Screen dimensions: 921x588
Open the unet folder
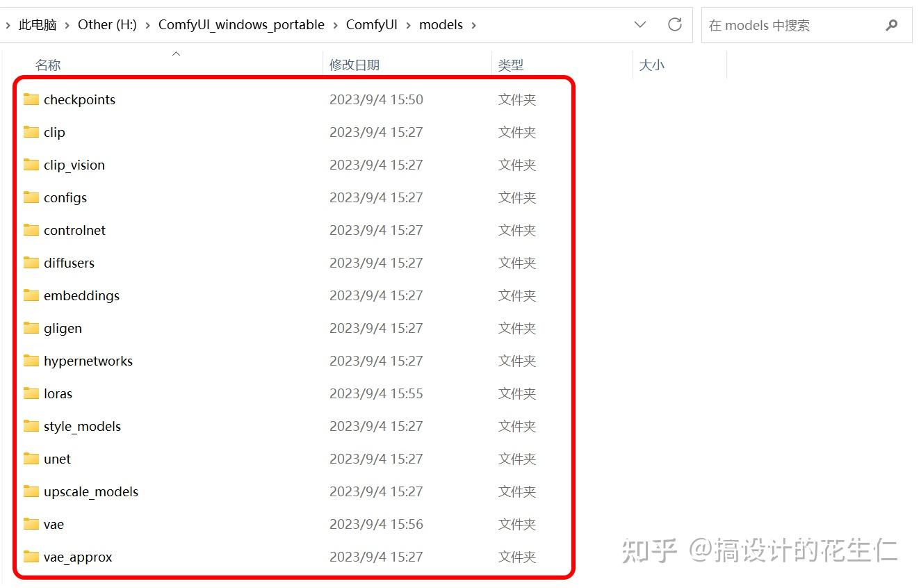tap(57, 459)
